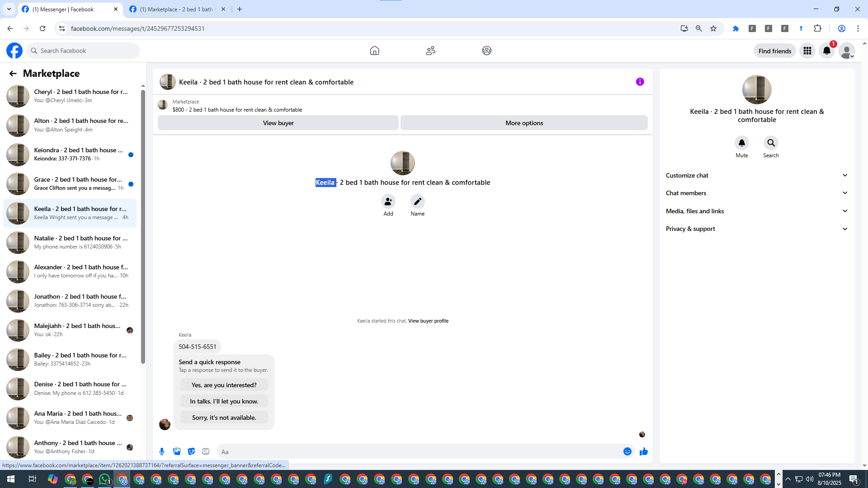Click the View buyer button
The image size is (868, 488).
tap(278, 123)
